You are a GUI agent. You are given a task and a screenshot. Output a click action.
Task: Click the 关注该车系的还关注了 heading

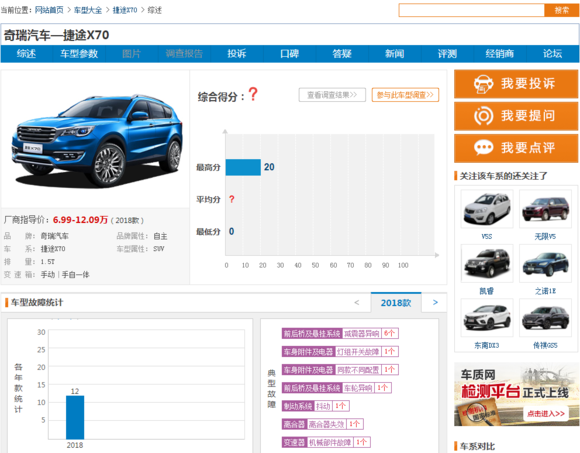503,176
